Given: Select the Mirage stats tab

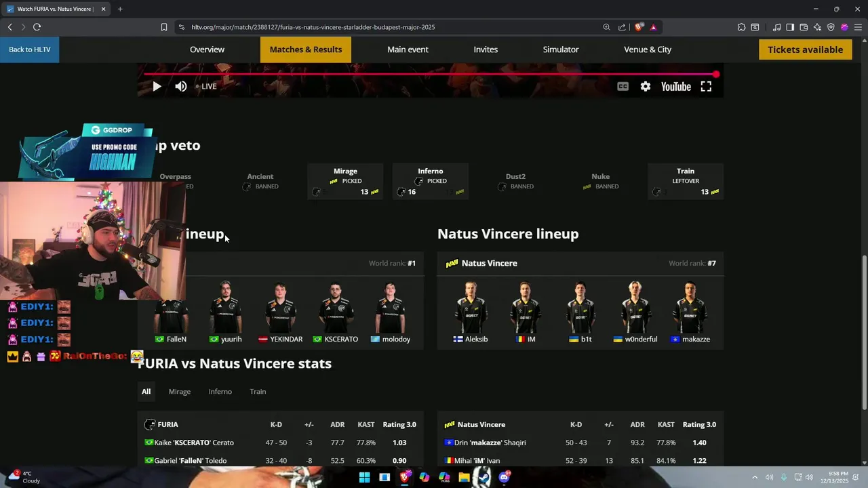Looking at the screenshot, I should click(x=180, y=391).
